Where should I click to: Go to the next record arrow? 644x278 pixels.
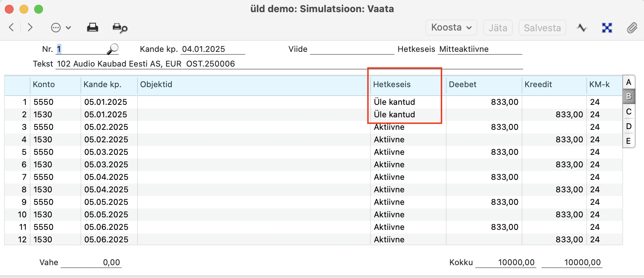(x=30, y=28)
